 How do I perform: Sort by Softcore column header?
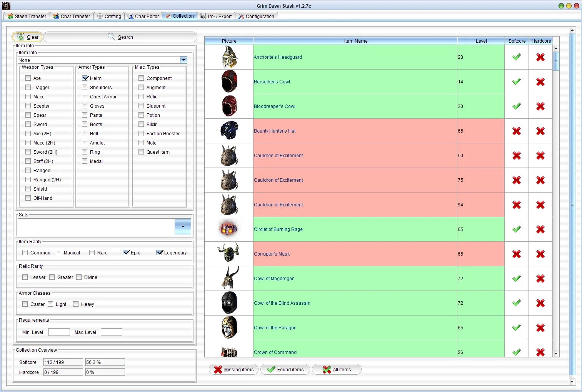(517, 41)
